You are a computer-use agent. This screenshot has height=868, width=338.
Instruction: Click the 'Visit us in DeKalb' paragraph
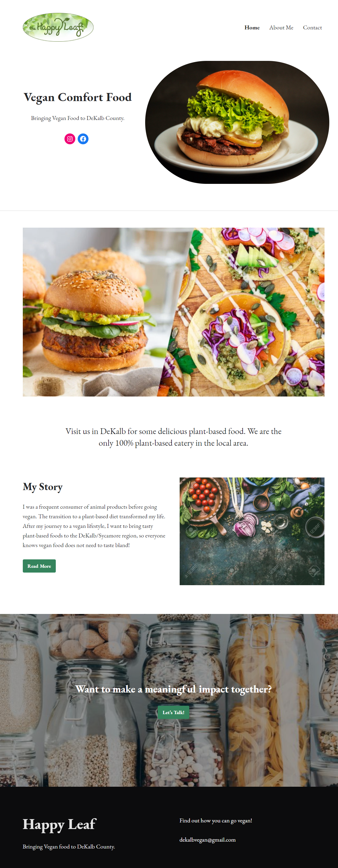174,437
